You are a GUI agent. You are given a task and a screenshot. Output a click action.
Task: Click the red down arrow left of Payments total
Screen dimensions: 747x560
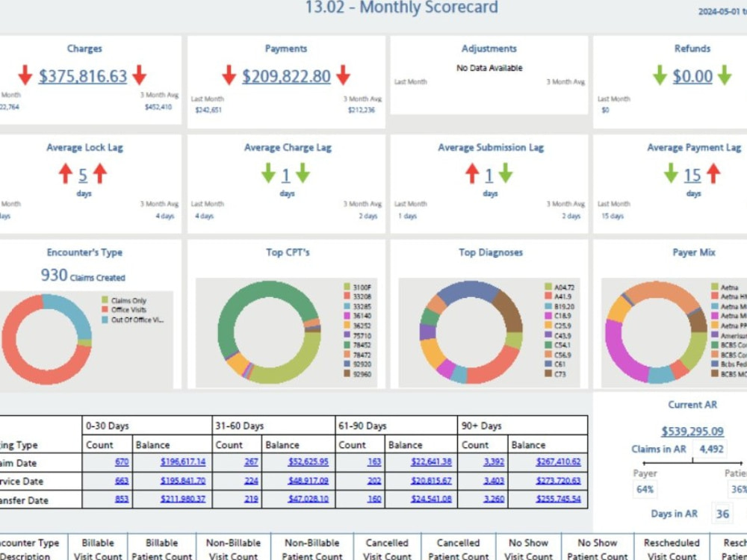[229, 75]
